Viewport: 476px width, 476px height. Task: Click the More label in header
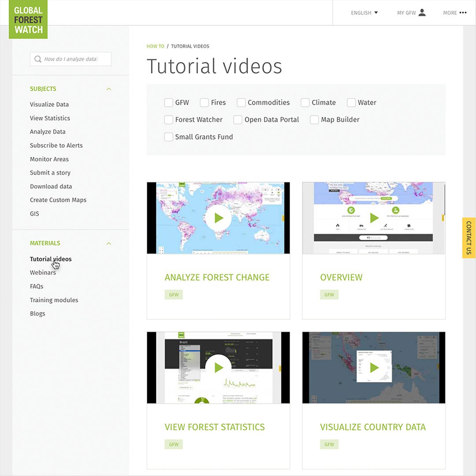pos(450,13)
